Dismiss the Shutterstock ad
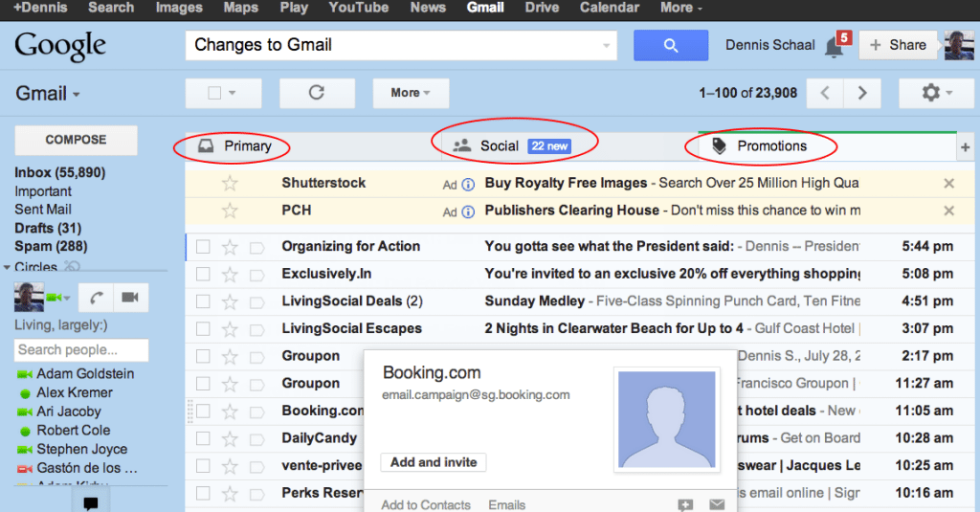This screenshot has height=512, width=980. [x=948, y=183]
